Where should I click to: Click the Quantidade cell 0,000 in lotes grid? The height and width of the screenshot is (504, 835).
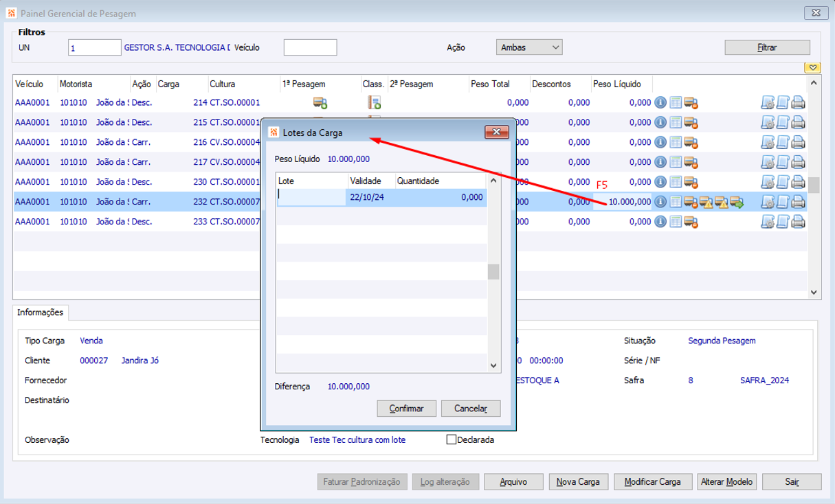441,197
